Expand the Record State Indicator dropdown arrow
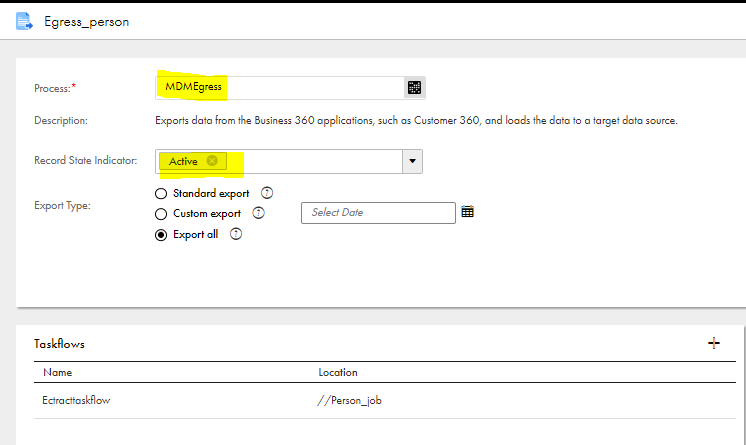Image resolution: width=746 pixels, height=445 pixels. 412,161
